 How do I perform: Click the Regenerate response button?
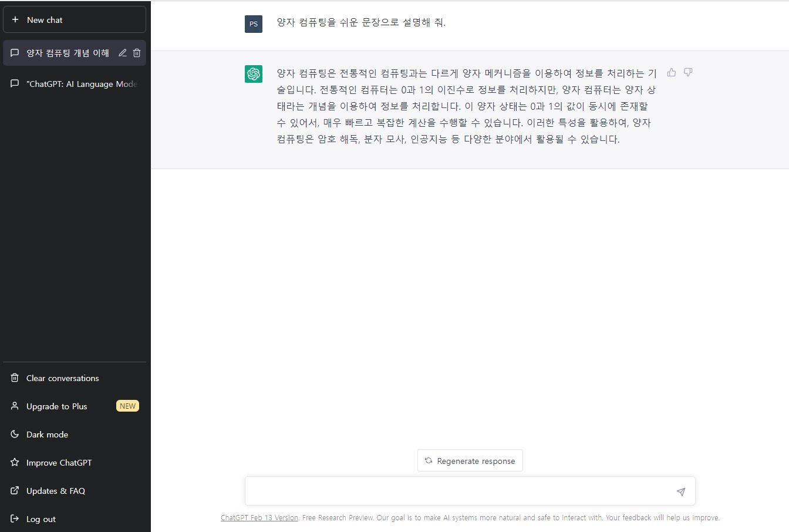pyautogui.click(x=470, y=460)
